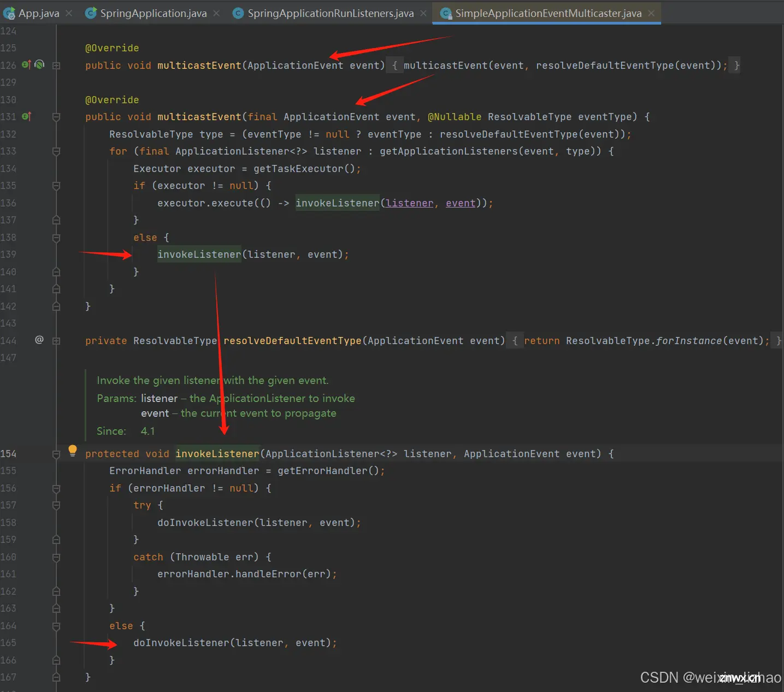Click the underlined 'listener' argument on line 136
Image resolution: width=784 pixels, height=692 pixels.
pos(409,203)
